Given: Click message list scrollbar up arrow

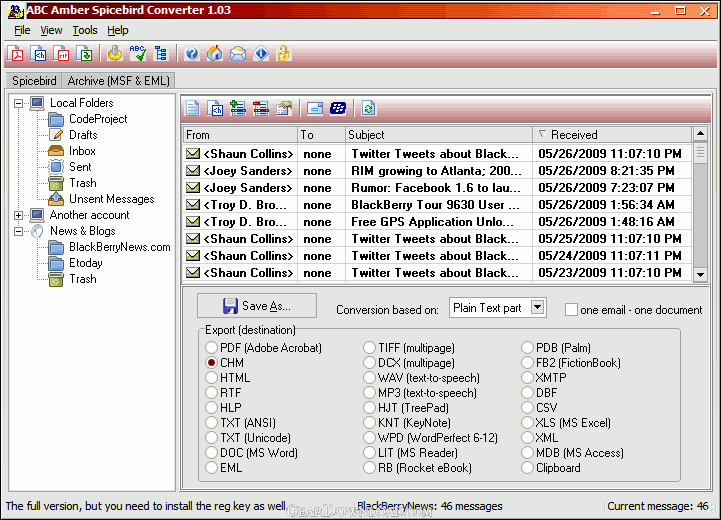Looking at the screenshot, I should (x=700, y=134).
